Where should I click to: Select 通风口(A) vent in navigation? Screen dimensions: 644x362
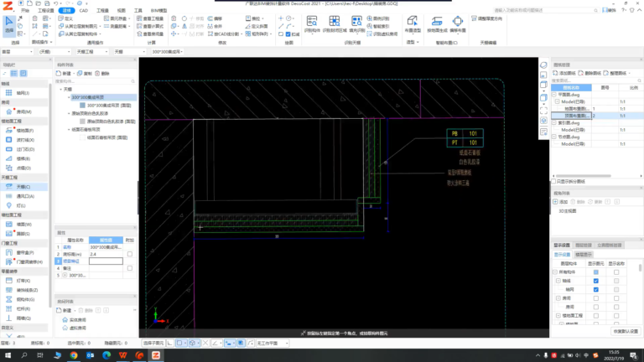click(25, 196)
